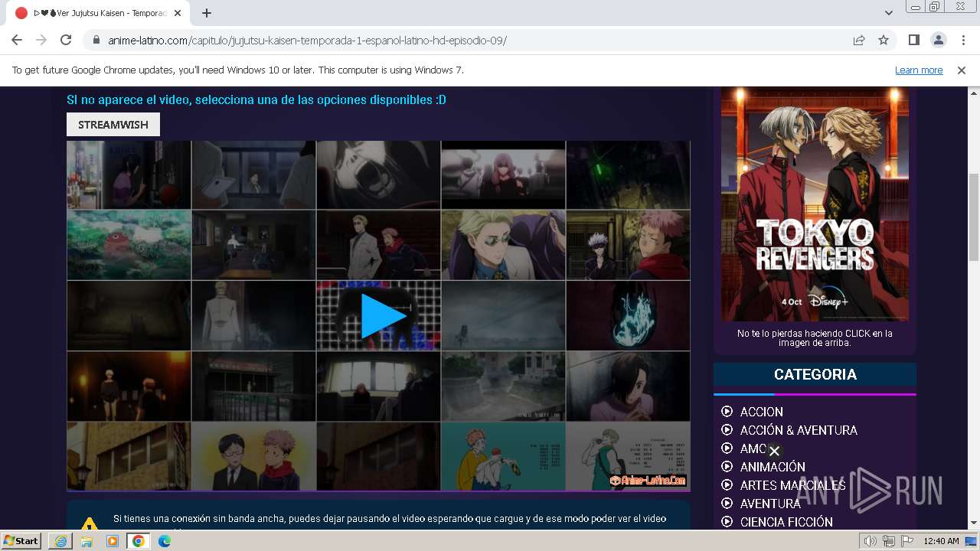Open the ACCIÓN & AVENTURA category
This screenshot has width=980, height=551.
pyautogui.click(x=799, y=430)
